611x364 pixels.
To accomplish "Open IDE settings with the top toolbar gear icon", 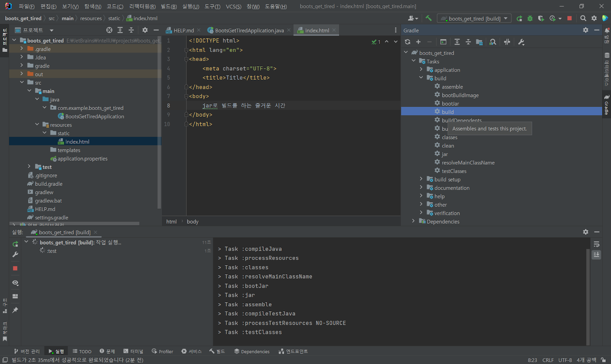I will (594, 18).
